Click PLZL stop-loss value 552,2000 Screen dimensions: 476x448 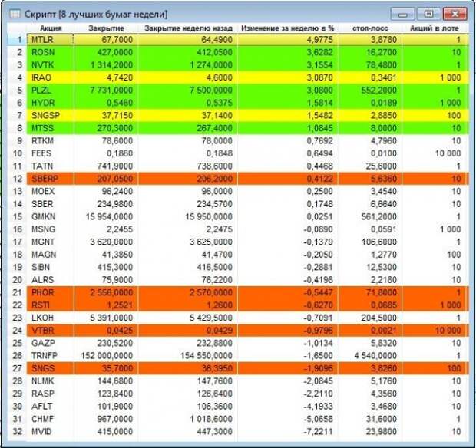coord(370,91)
